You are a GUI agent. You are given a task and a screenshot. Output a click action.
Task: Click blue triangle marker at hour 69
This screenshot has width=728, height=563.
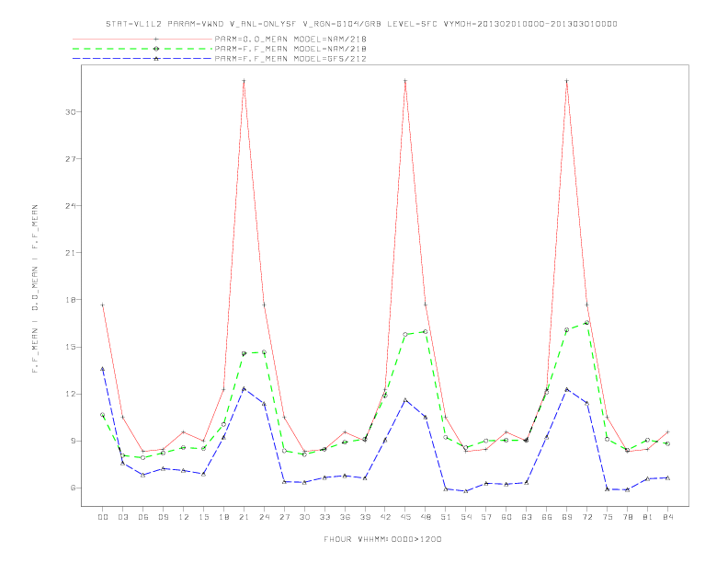coord(567,389)
